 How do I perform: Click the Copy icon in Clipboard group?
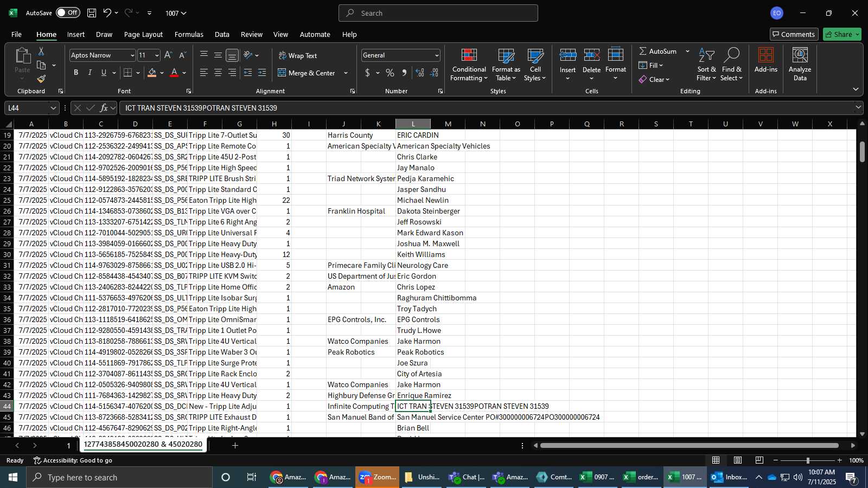click(41, 65)
